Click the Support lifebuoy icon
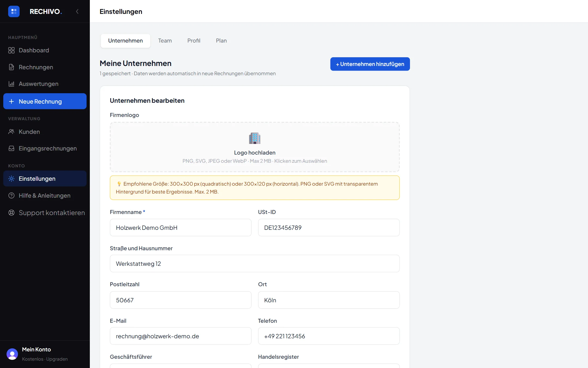 11,213
